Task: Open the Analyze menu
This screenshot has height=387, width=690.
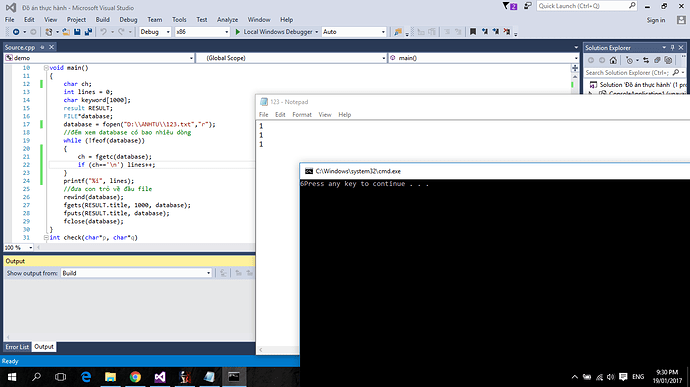Action: (227, 20)
